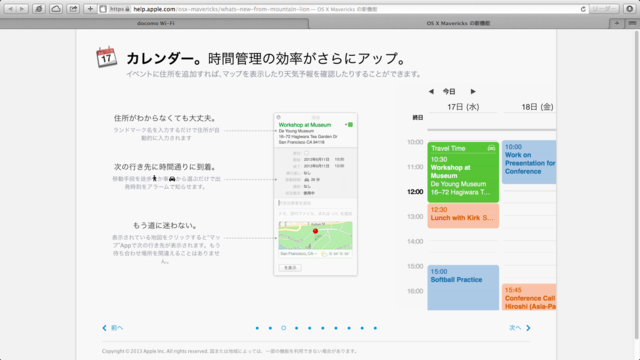Click the globe icon button in Safari toolbar
Image resolution: width=640 pixels, height=360 pixels.
tap(39, 9)
